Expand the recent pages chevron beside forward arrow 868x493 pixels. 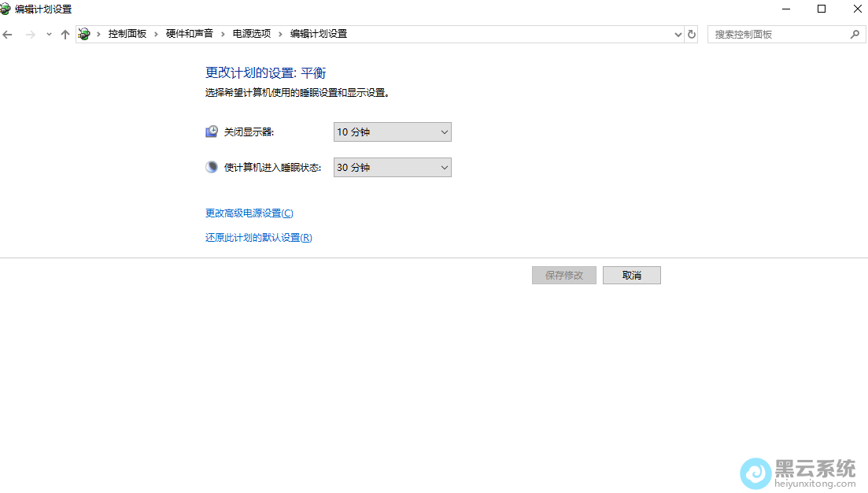point(49,34)
